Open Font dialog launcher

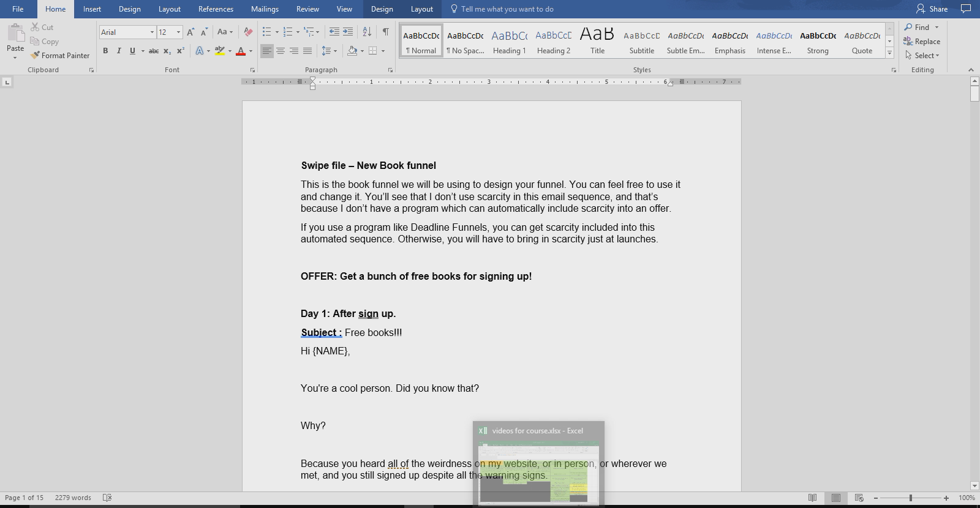pos(252,70)
